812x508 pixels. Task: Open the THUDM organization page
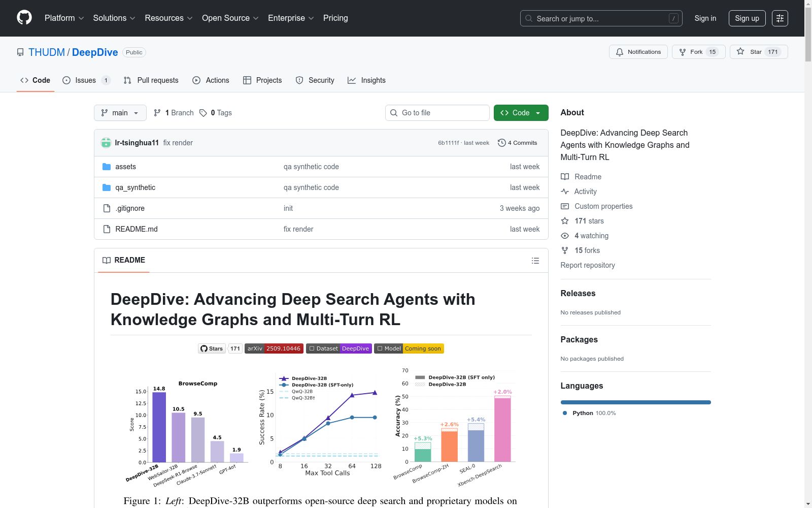click(47, 52)
